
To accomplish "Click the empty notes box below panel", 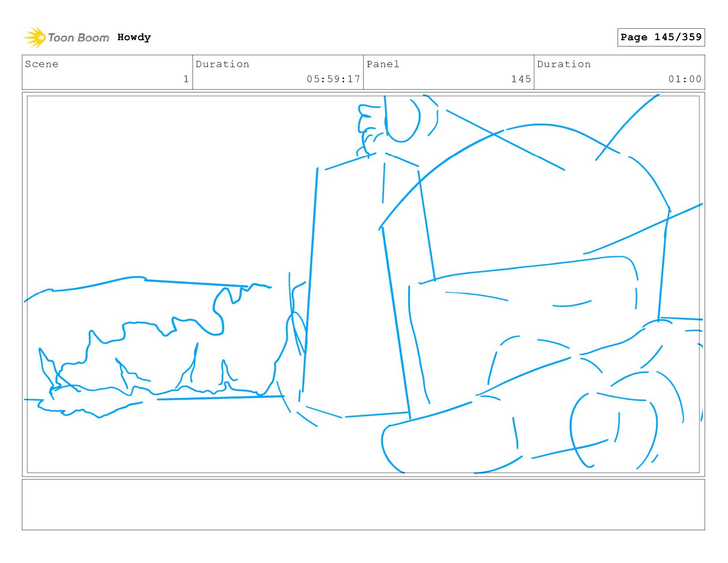I will click(x=363, y=505).
